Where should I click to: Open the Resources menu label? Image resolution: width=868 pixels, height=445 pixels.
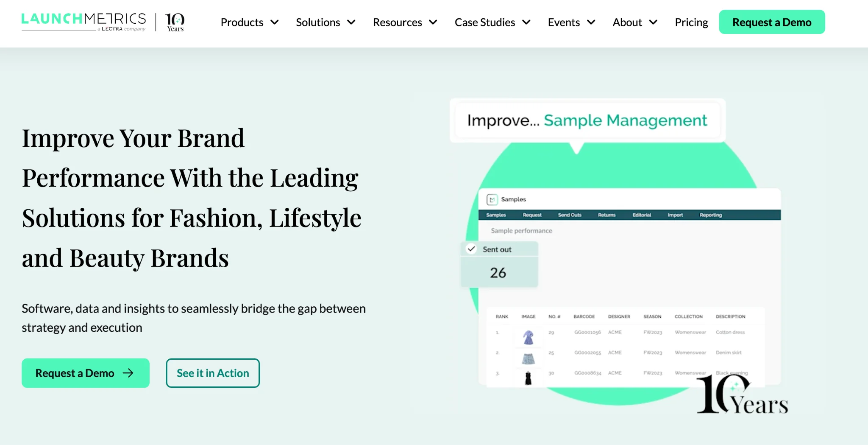[398, 22]
